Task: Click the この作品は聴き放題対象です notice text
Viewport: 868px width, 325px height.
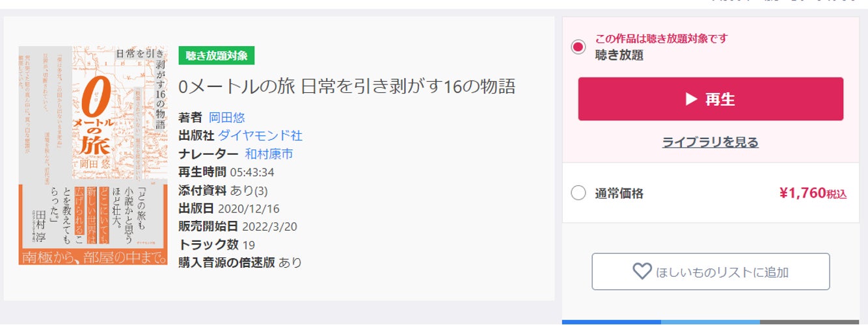Action: point(661,38)
